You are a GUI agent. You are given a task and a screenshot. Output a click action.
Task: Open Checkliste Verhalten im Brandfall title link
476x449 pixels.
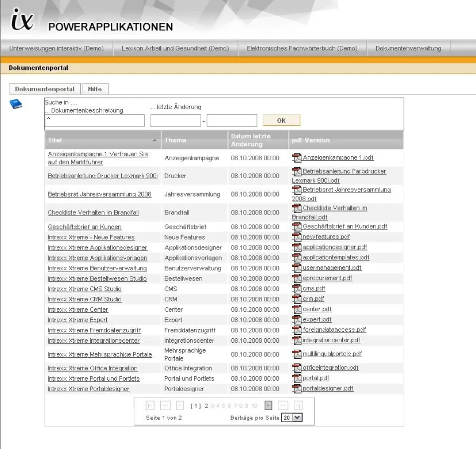[93, 213]
